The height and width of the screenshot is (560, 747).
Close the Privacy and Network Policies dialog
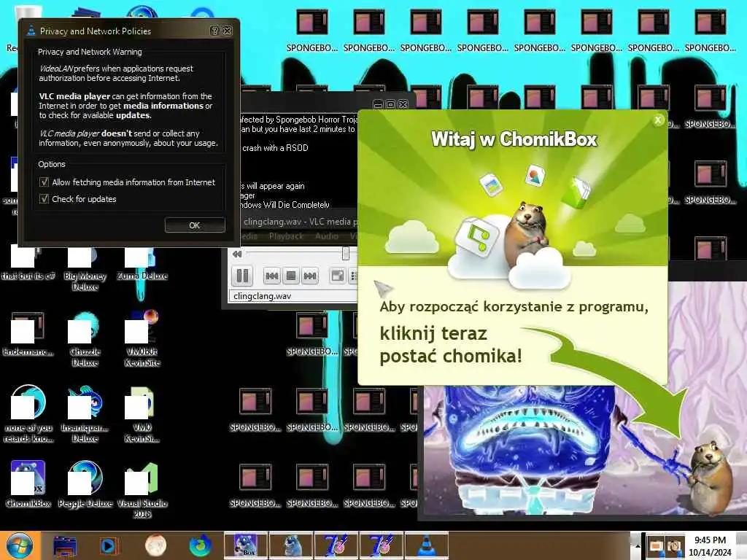[228, 31]
